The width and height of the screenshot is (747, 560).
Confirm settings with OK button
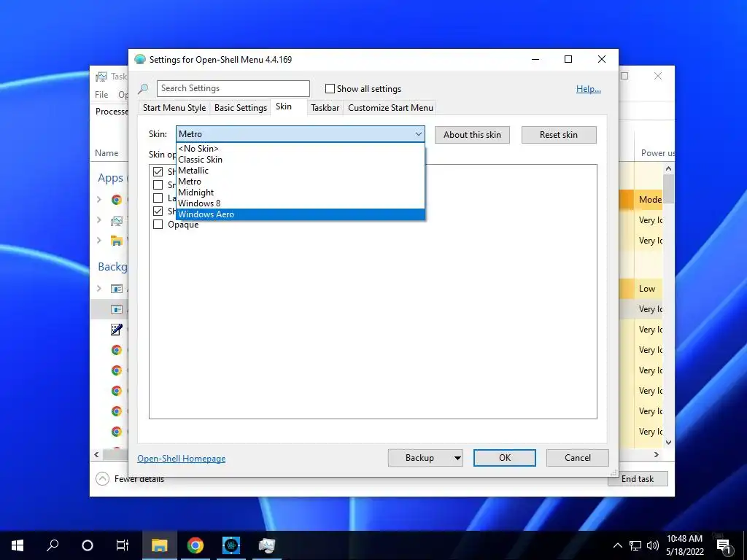point(505,458)
